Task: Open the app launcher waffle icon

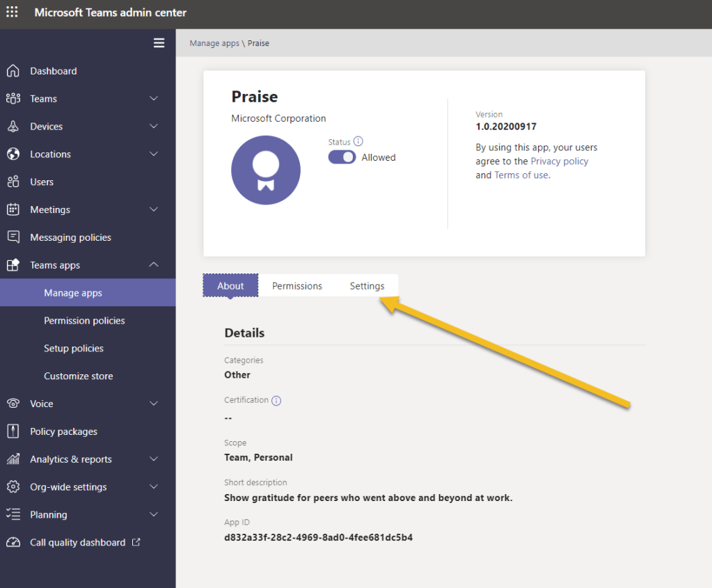Action: coord(13,13)
